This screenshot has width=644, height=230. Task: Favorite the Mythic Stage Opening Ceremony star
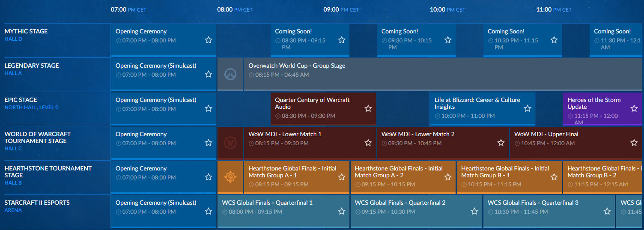[209, 40]
